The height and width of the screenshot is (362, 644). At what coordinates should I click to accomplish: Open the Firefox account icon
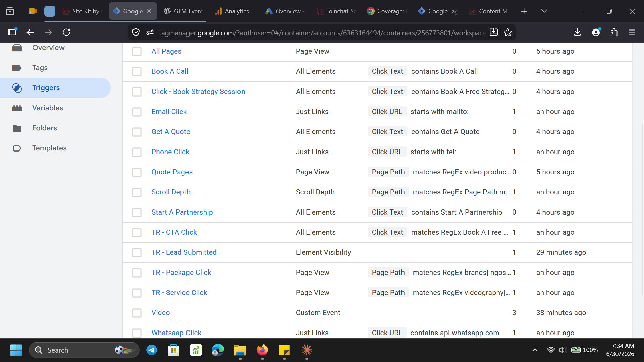point(596,32)
